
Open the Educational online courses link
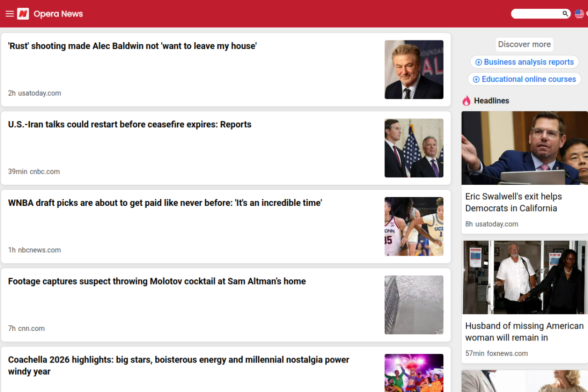(x=529, y=79)
